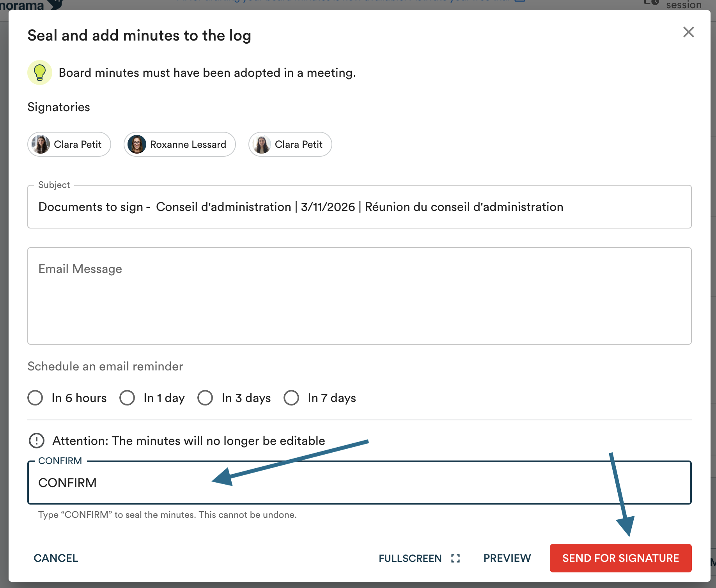Viewport: 716px width, 588px height.
Task: Click the lightbulb tip icon
Action: (x=40, y=73)
